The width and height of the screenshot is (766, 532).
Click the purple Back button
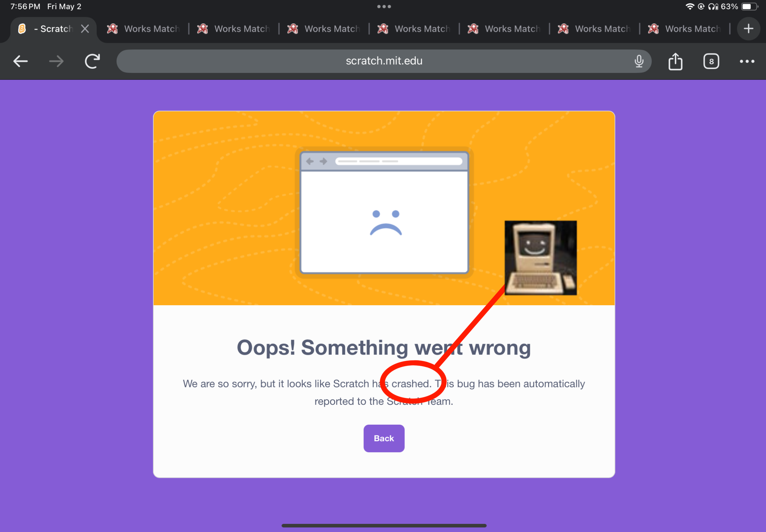384,438
